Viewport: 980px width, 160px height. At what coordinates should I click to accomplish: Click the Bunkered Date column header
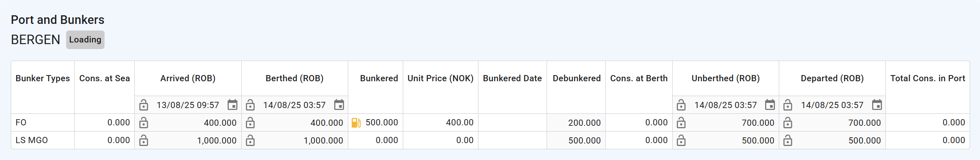point(512,78)
